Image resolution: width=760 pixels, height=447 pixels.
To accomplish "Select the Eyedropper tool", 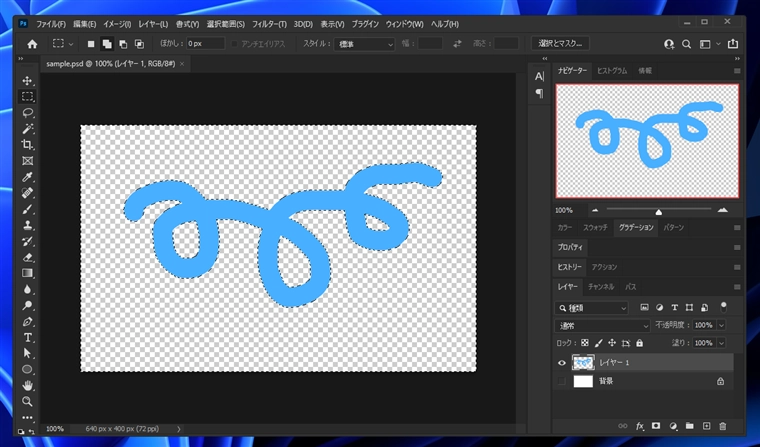I will tap(27, 177).
